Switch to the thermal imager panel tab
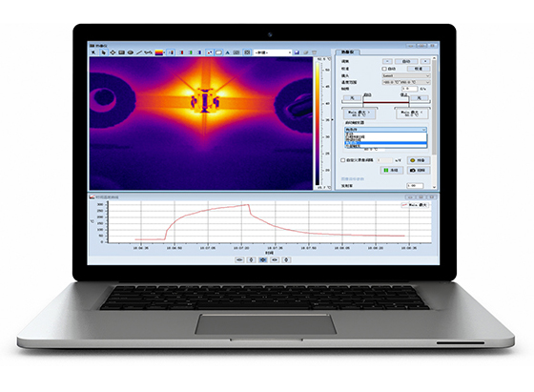This screenshot has height=392, width=534. pyautogui.click(x=347, y=52)
